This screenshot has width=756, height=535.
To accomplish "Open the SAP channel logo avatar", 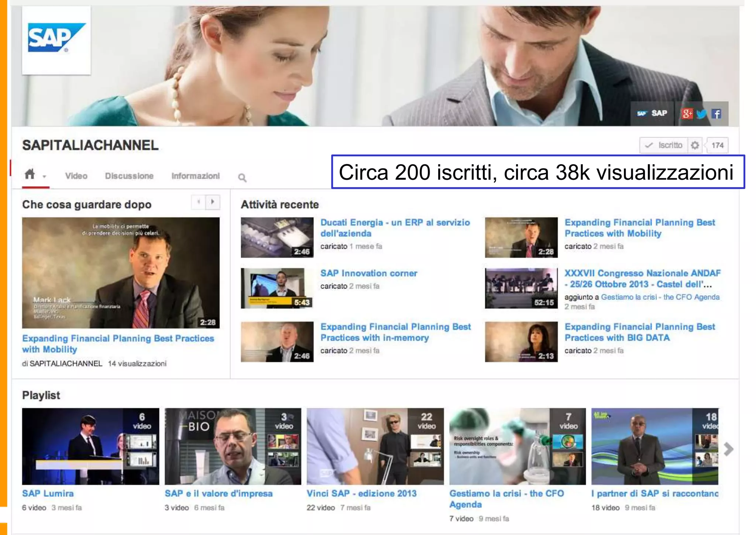I will [56, 40].
